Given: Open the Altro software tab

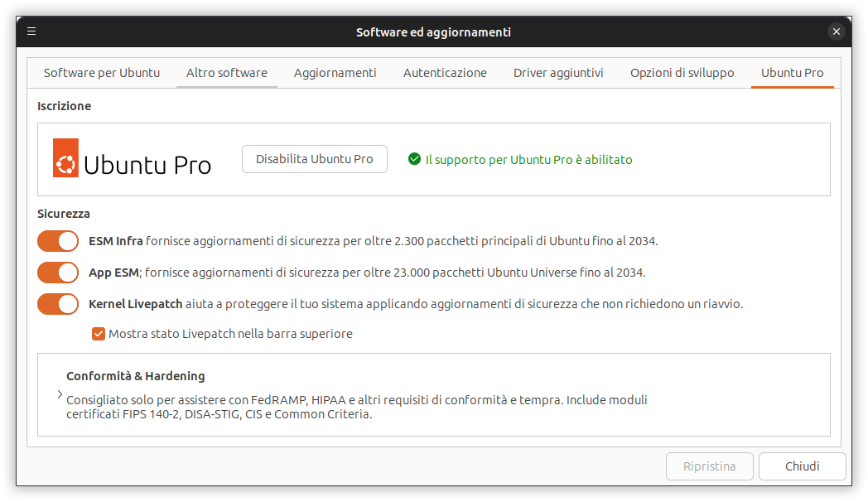Looking at the screenshot, I should tap(226, 73).
